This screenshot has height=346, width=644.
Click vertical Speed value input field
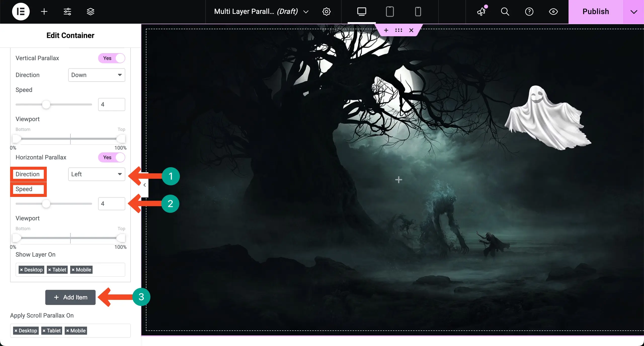click(111, 105)
